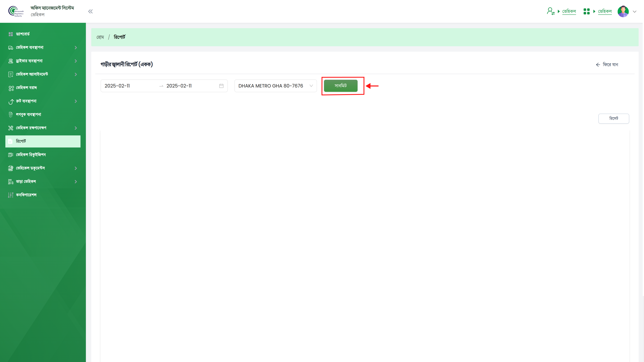Expand the profile dropdown chevron
This screenshot has height=362, width=644.
[x=634, y=12]
